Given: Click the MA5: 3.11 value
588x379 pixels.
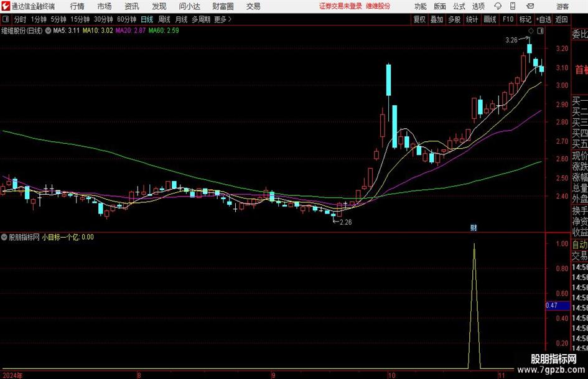Looking at the screenshot, I should (x=67, y=30).
